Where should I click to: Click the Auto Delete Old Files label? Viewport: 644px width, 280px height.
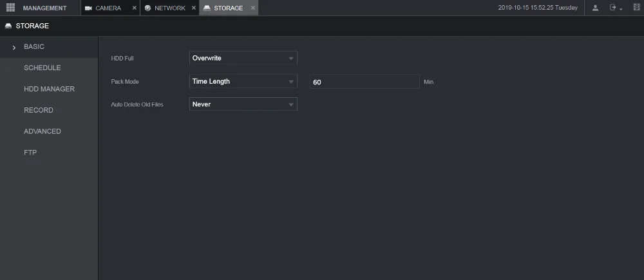tap(137, 104)
